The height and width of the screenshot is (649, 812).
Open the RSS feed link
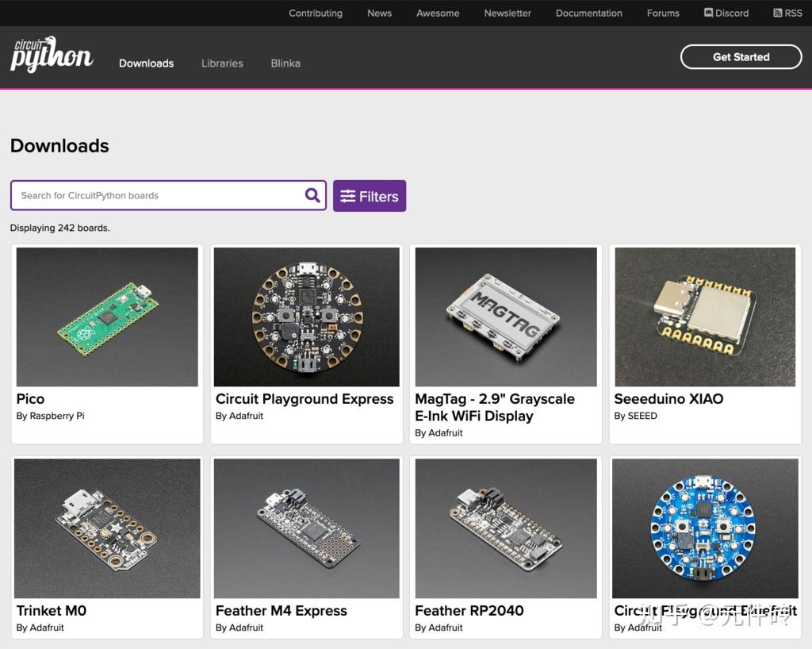(x=787, y=13)
